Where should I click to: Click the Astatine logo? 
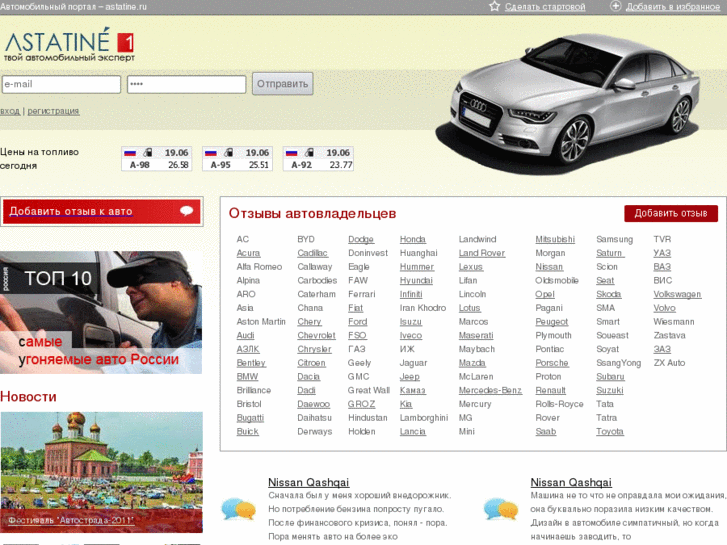coord(70,45)
